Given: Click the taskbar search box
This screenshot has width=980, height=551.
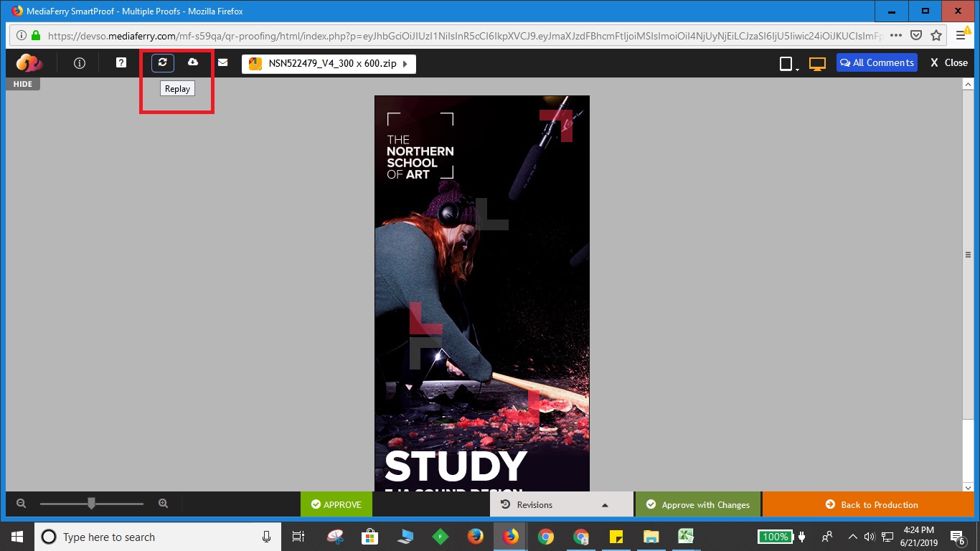Looking at the screenshot, I should 158,537.
